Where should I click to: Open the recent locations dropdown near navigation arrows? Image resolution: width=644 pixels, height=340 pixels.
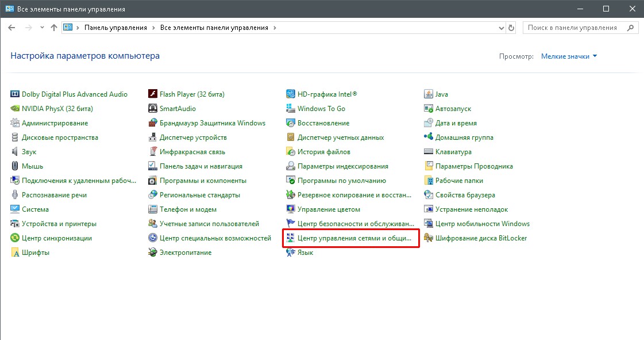(42, 28)
